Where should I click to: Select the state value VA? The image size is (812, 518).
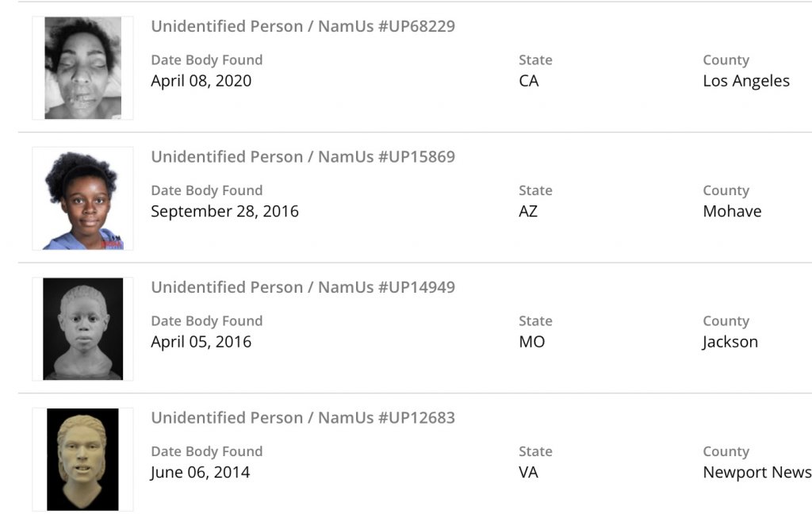528,472
